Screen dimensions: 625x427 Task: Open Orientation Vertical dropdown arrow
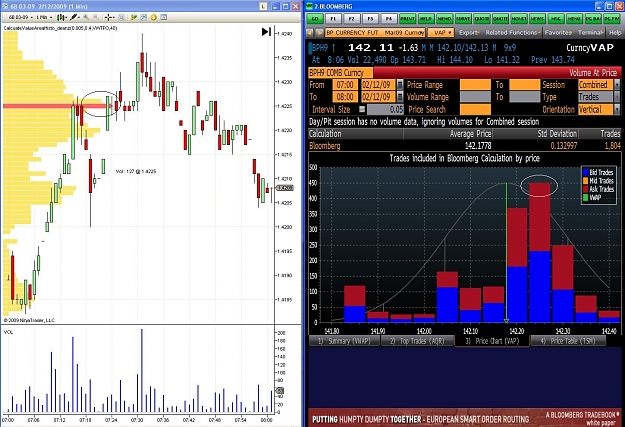point(617,109)
